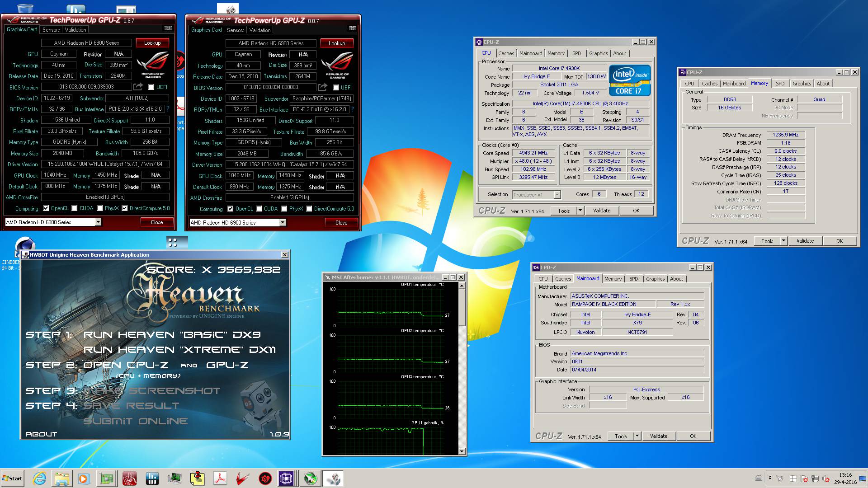868x488 pixels.
Task: Open Internet Explorer from the taskbar
Action: tap(40, 479)
